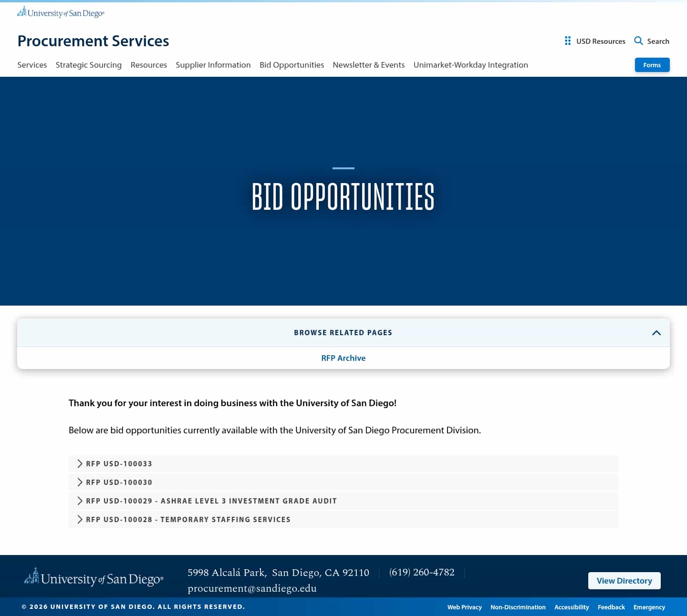Image resolution: width=687 pixels, height=616 pixels.
Task: Open the RFP Archive link
Action: tap(343, 358)
